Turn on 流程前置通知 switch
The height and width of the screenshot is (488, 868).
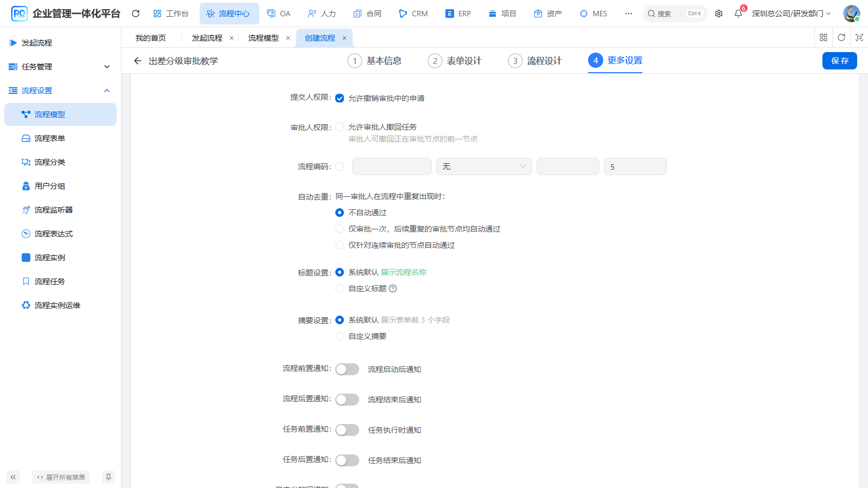click(347, 369)
